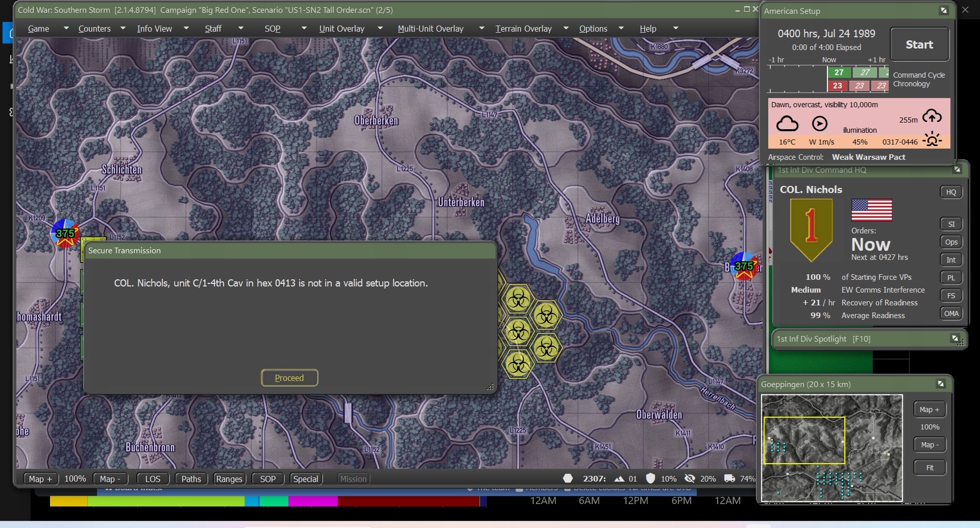Click the FS staff button
Image resolution: width=980 pixels, height=528 pixels.
[x=951, y=296]
